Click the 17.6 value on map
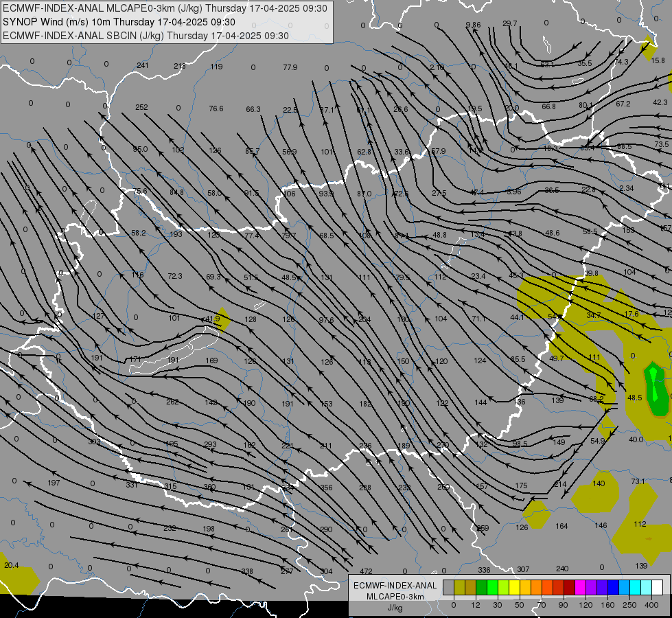This screenshot has height=618, width=672. point(632,314)
